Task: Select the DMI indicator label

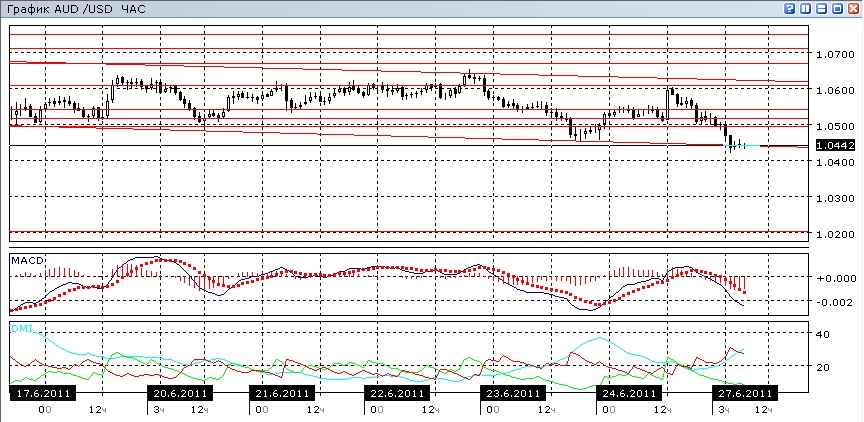Action: [x=21, y=329]
